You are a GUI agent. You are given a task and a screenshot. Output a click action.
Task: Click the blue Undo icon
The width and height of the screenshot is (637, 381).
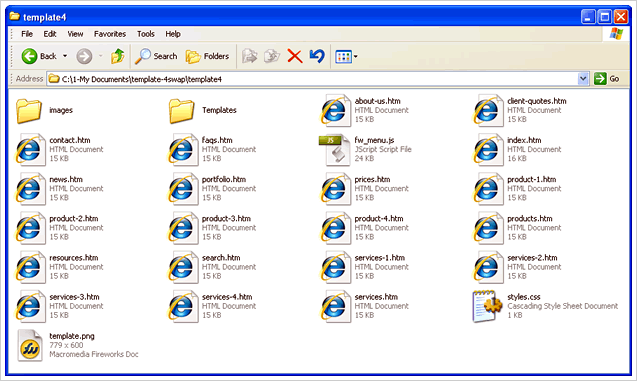click(317, 56)
